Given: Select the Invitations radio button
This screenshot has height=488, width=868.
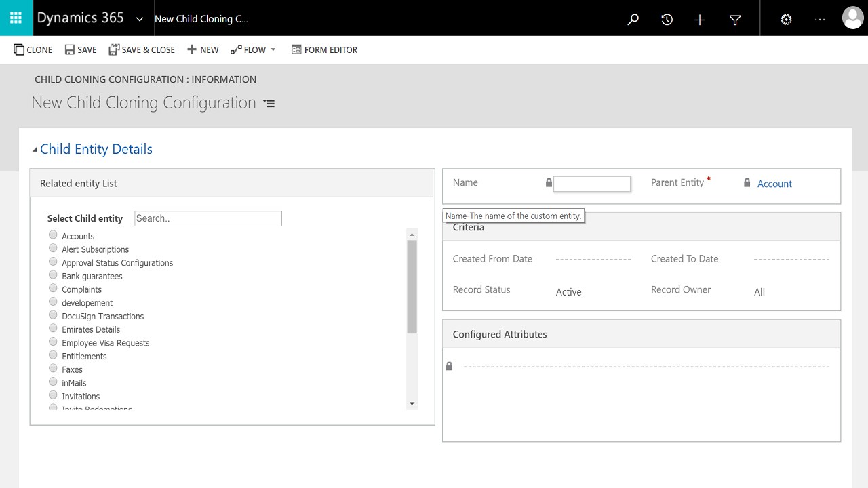Looking at the screenshot, I should point(53,395).
